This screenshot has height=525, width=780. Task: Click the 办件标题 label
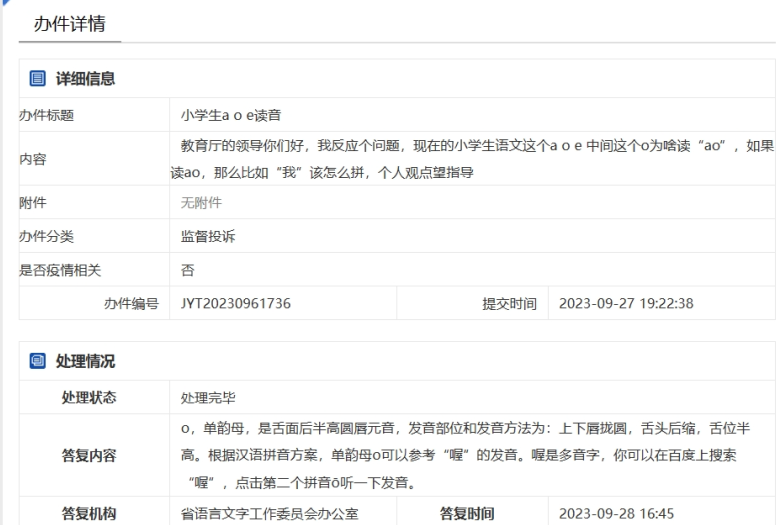click(46, 115)
